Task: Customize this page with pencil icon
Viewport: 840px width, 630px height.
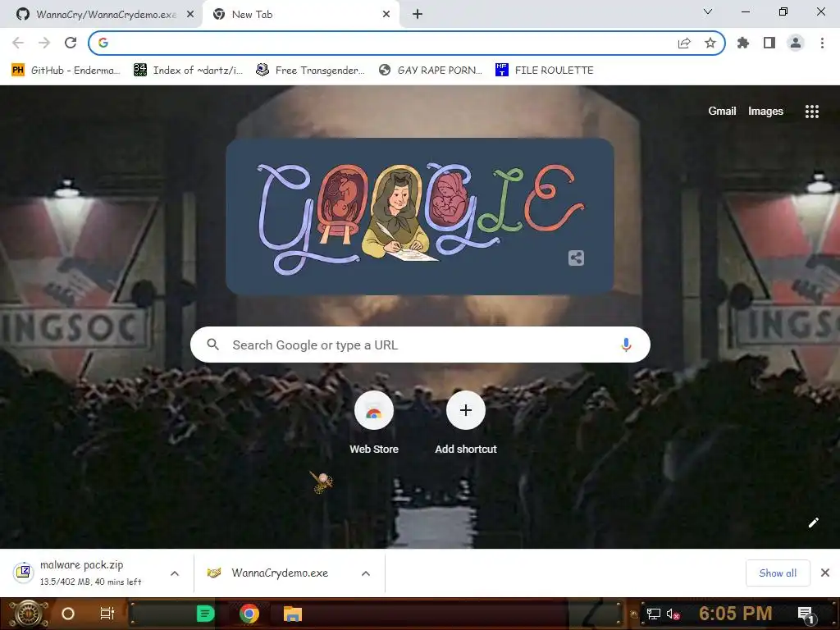Action: click(x=813, y=523)
